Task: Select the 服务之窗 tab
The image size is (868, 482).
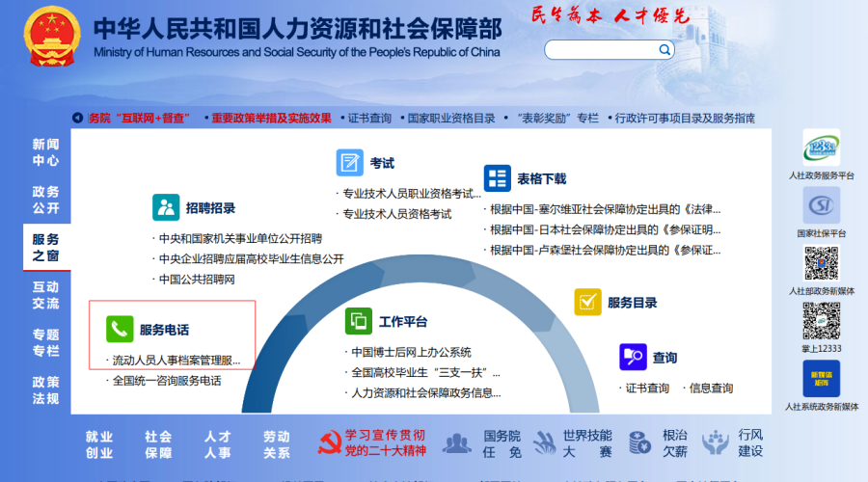Action: pos(46,248)
